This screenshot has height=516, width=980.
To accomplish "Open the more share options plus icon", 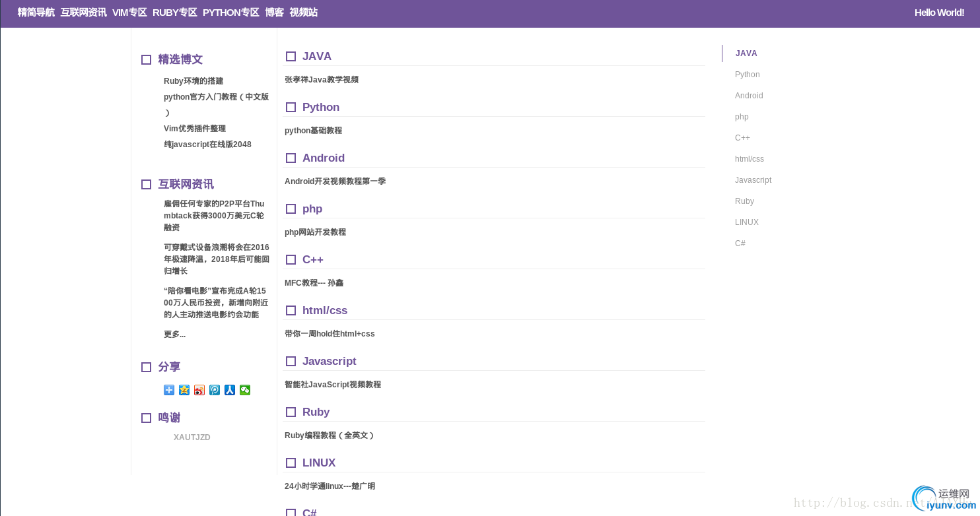I will [169, 390].
